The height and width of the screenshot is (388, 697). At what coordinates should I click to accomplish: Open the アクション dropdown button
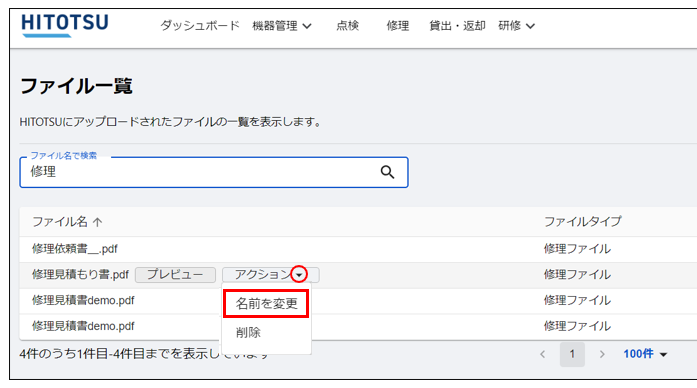(x=270, y=275)
